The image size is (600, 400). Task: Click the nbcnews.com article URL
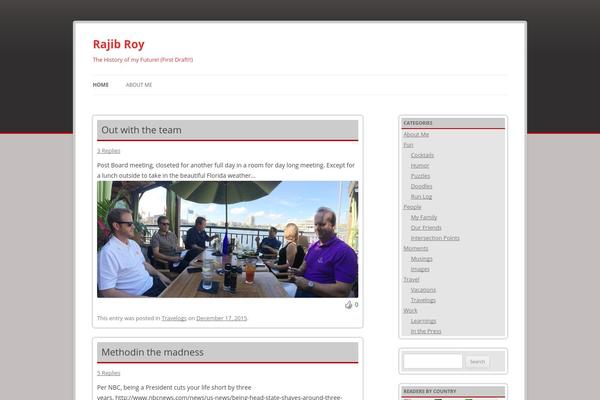tap(228, 397)
